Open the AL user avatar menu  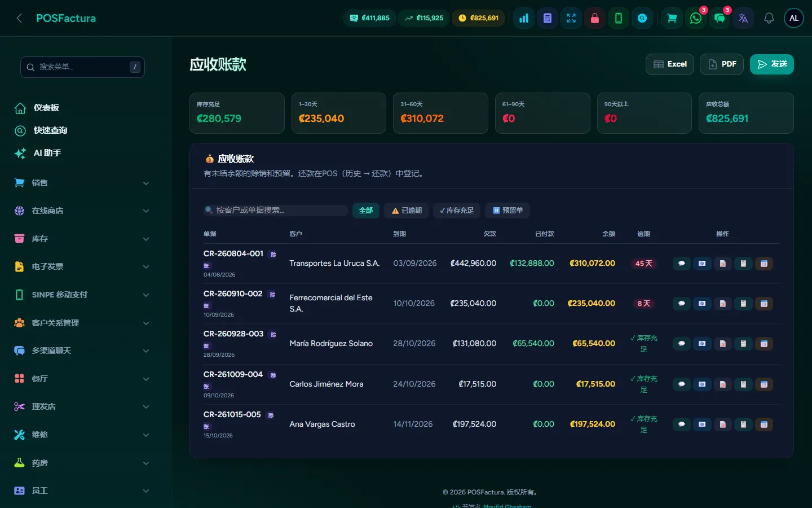coord(794,18)
